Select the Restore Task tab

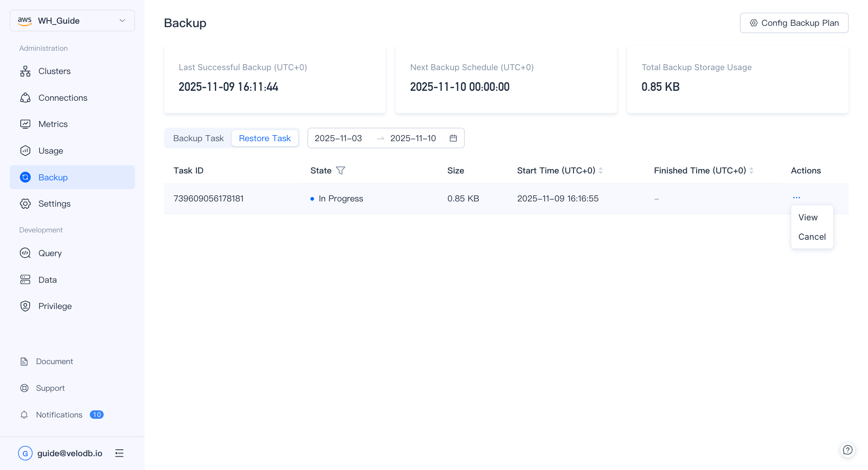point(265,138)
